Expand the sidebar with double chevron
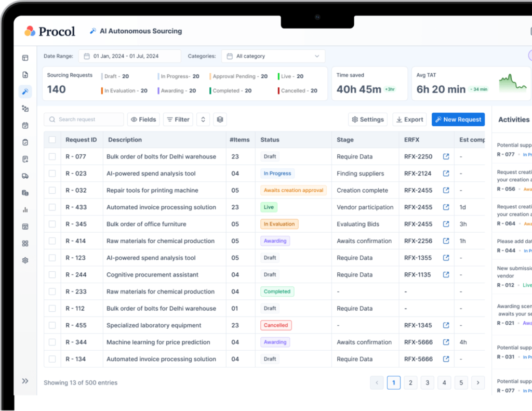532x411 pixels. click(25, 381)
